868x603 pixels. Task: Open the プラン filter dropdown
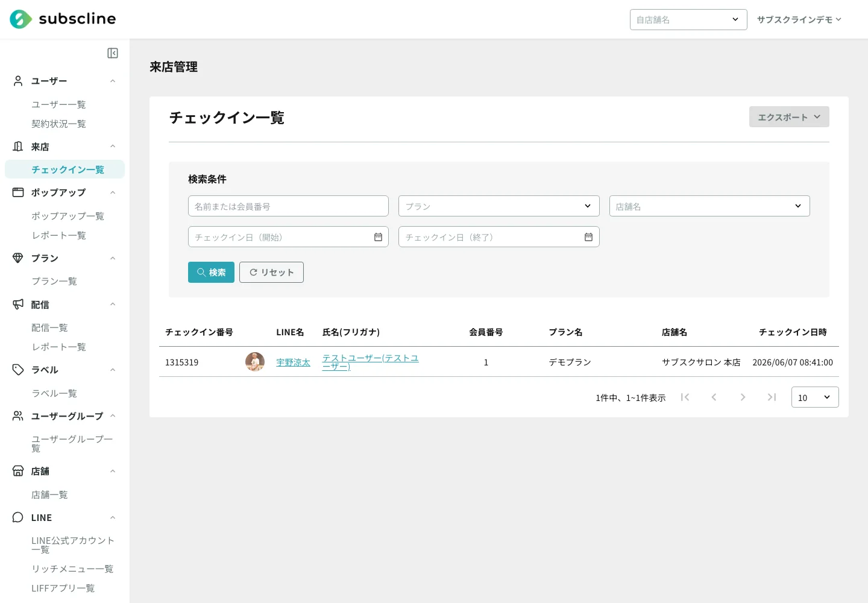498,206
